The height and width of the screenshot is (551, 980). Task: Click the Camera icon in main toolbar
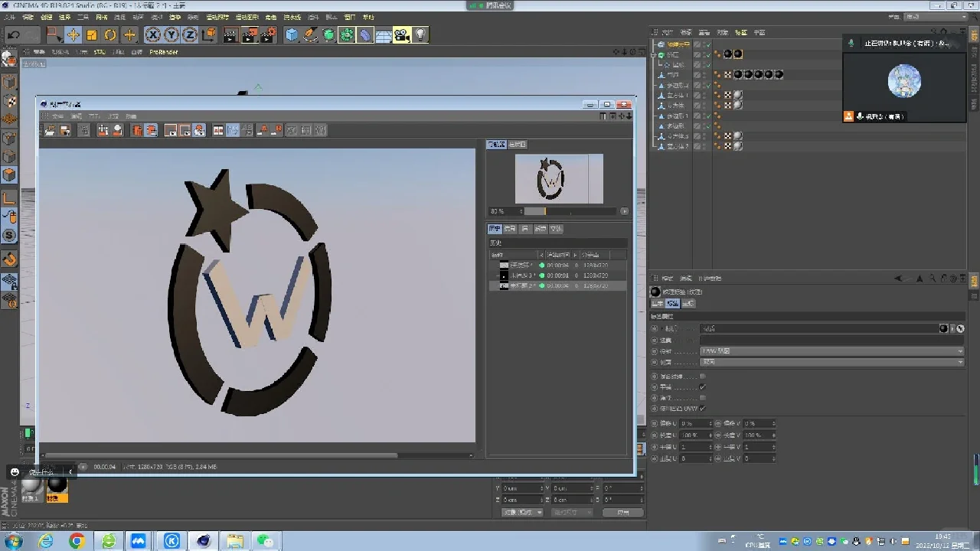point(402,34)
